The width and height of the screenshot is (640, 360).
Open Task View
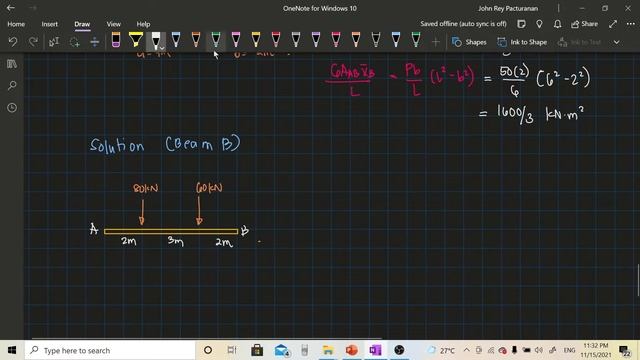[x=232, y=350]
